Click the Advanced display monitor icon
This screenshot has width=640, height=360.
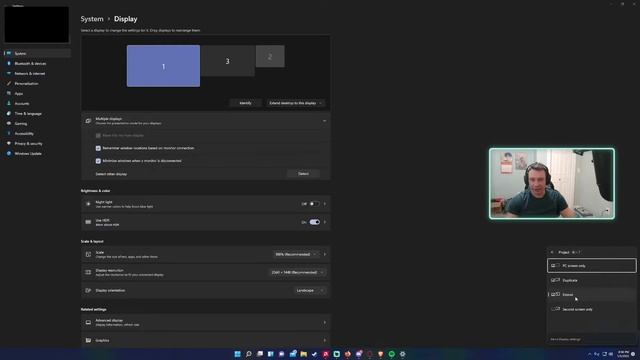(x=88, y=322)
